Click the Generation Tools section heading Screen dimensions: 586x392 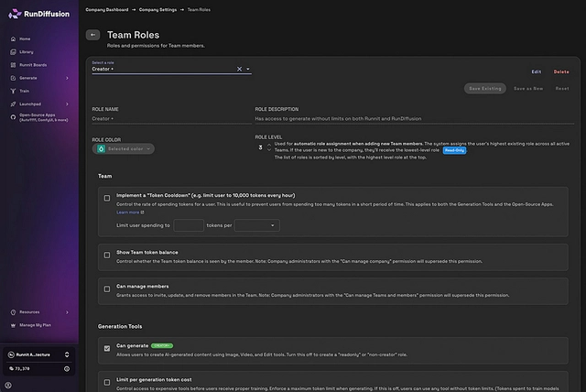tap(120, 327)
